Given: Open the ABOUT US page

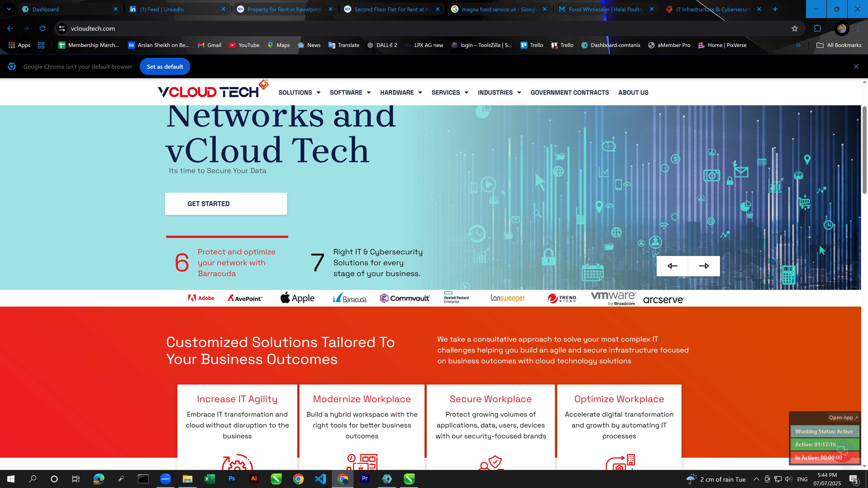Looking at the screenshot, I should (x=633, y=93).
